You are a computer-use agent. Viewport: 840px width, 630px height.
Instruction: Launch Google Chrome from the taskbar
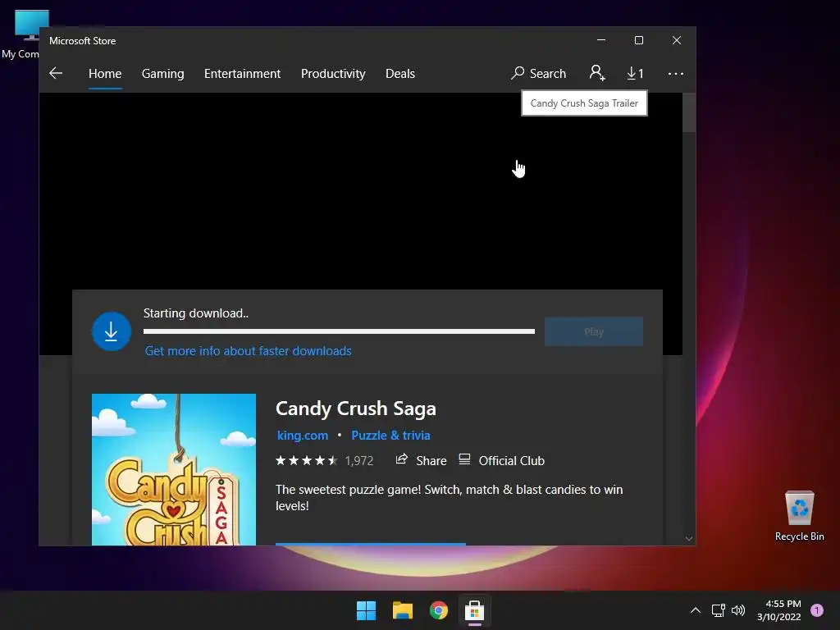pos(439,610)
